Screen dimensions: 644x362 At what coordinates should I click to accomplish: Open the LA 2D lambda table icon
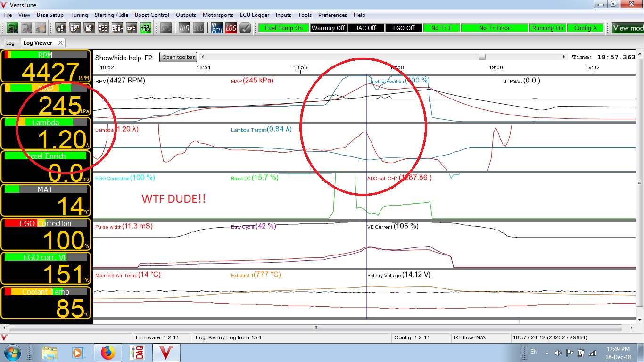click(89, 28)
